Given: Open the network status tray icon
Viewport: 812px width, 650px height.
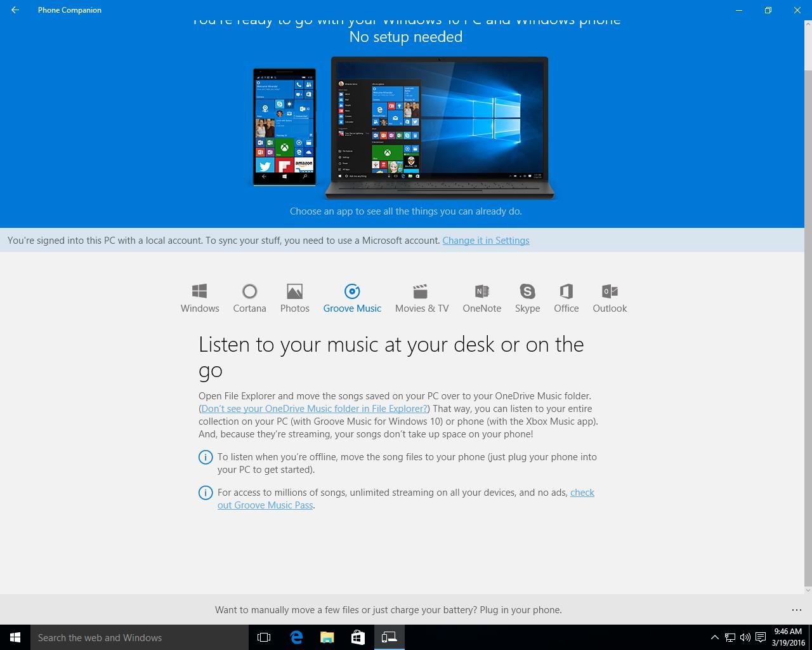Looking at the screenshot, I should 730,637.
